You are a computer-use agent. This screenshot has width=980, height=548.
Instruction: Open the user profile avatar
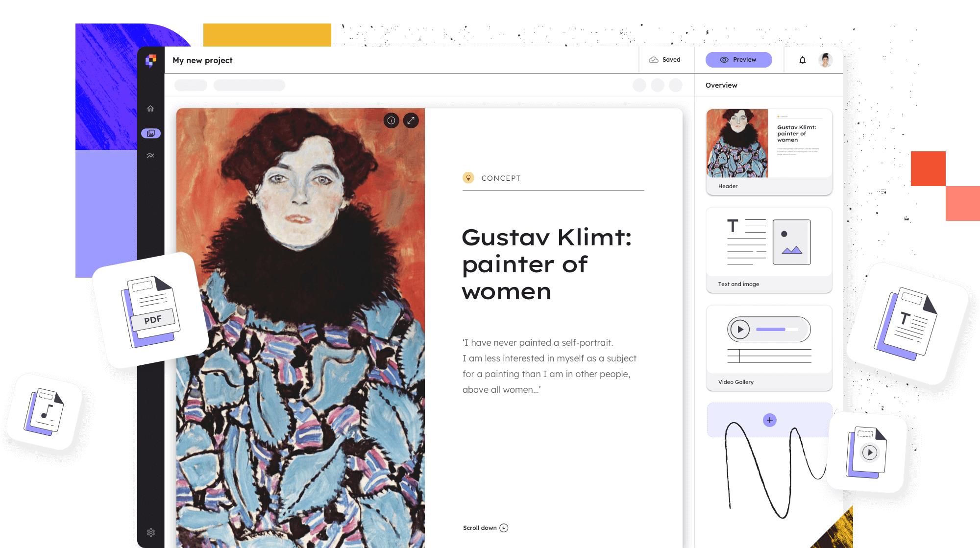tap(826, 60)
